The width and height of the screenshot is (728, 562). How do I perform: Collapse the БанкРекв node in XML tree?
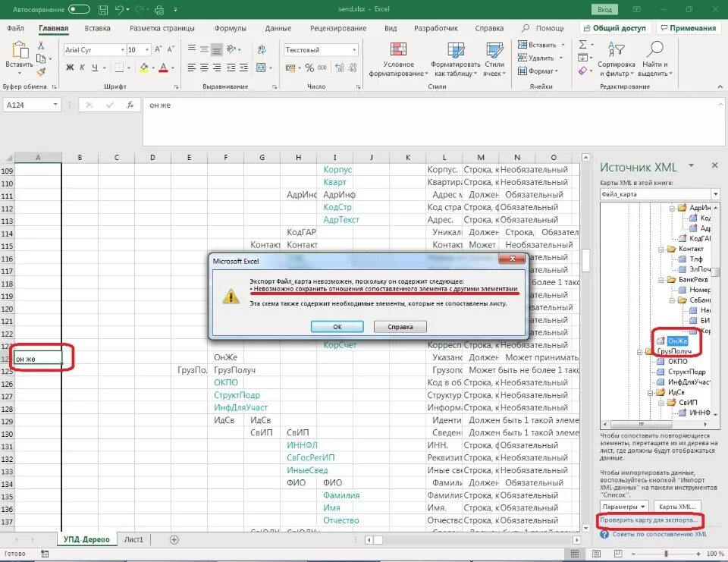click(661, 280)
